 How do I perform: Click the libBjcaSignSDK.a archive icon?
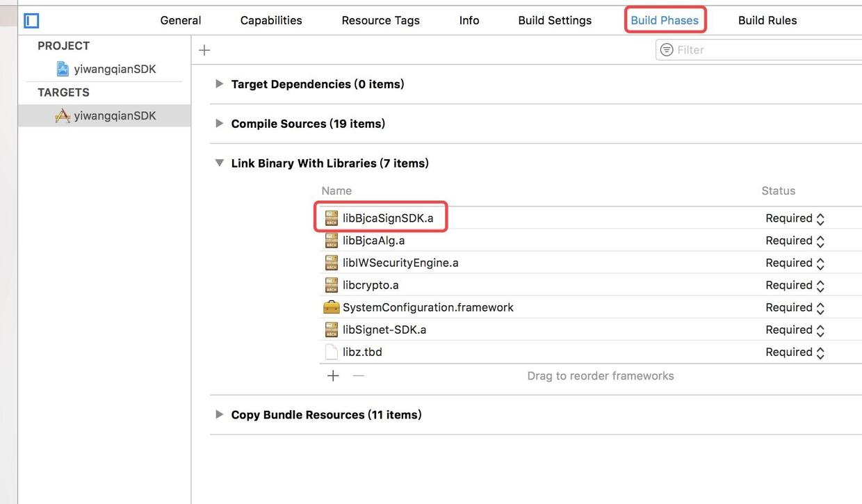tap(332, 218)
